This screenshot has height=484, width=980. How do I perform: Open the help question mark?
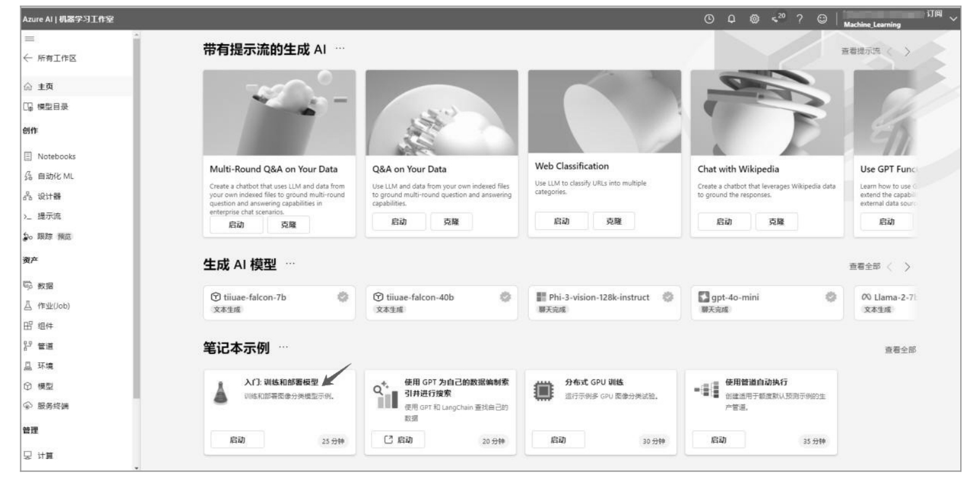click(x=799, y=19)
